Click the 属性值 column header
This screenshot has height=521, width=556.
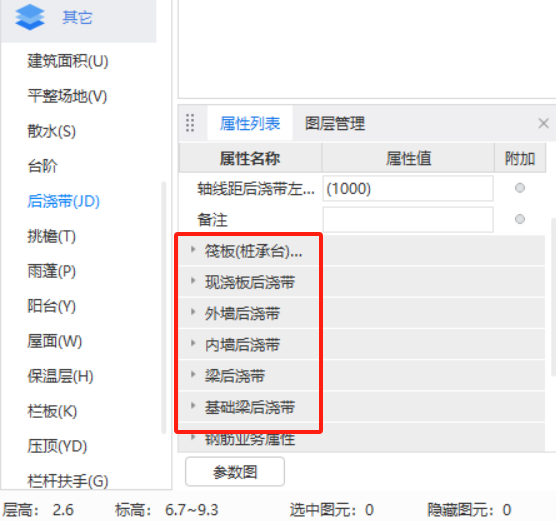click(408, 158)
